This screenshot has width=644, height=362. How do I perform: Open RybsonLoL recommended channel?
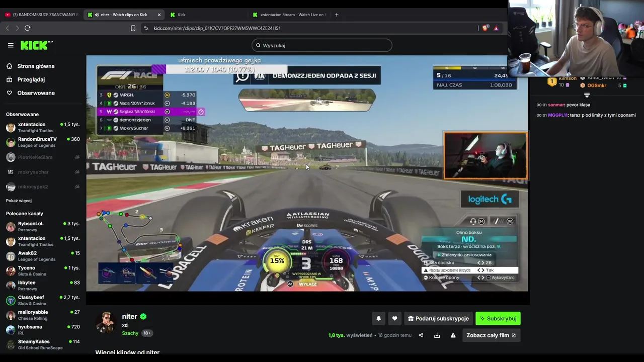pyautogui.click(x=43, y=226)
